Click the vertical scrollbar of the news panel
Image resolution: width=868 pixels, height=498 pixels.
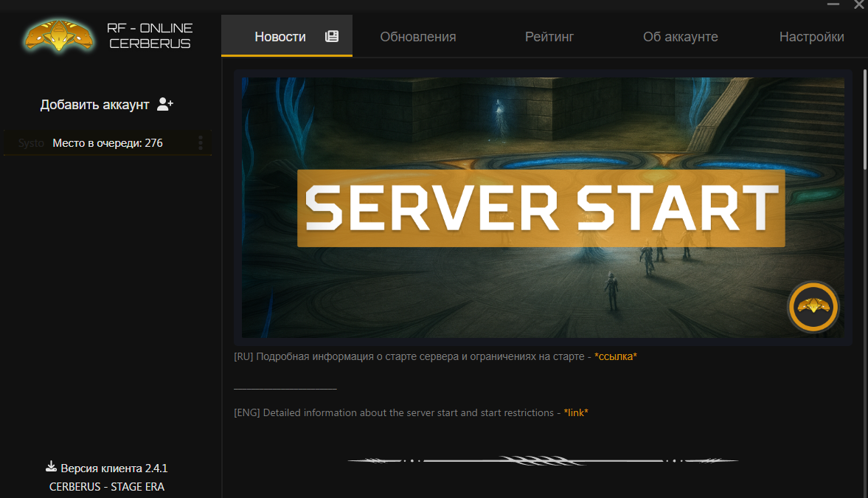tap(864, 118)
